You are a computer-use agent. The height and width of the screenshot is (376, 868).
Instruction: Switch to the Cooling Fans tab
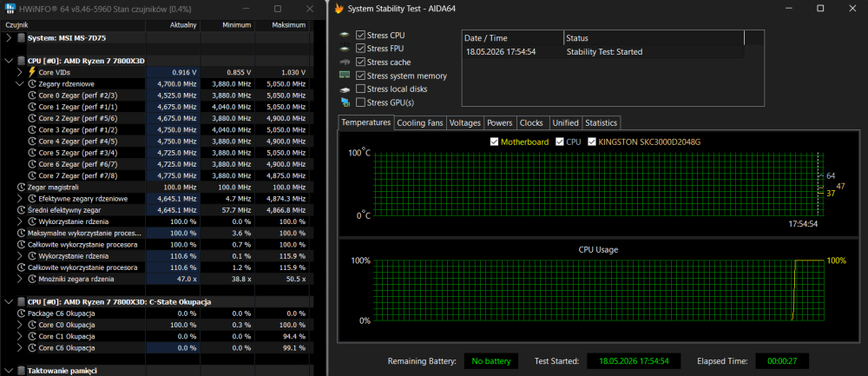[420, 123]
